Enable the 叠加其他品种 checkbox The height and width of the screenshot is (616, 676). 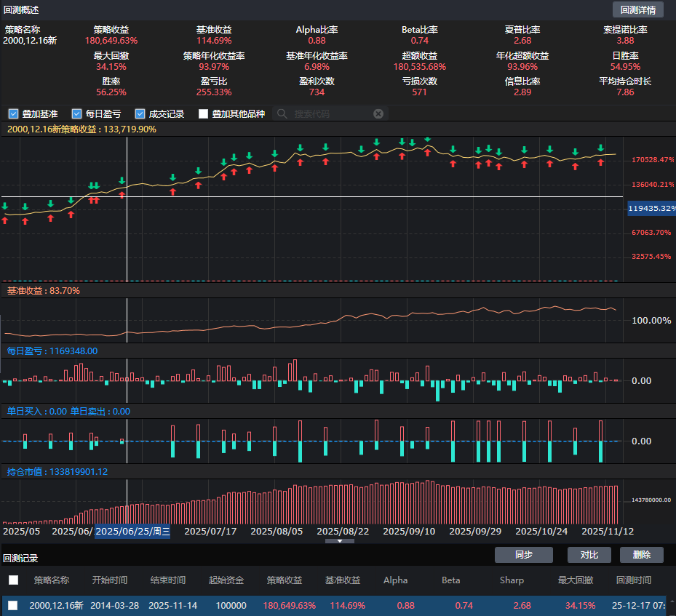[204, 114]
